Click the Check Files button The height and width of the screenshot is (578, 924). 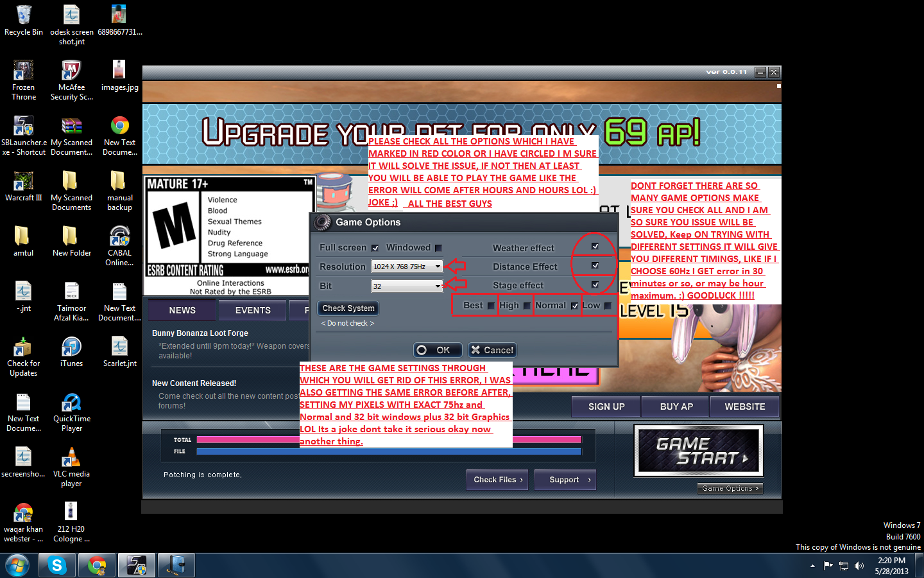coord(497,480)
